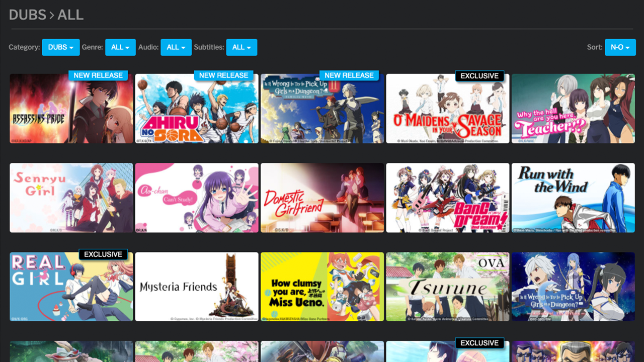This screenshot has width=644, height=362.
Task: Open O Maidens in Your Savage Season
Action: tap(448, 109)
